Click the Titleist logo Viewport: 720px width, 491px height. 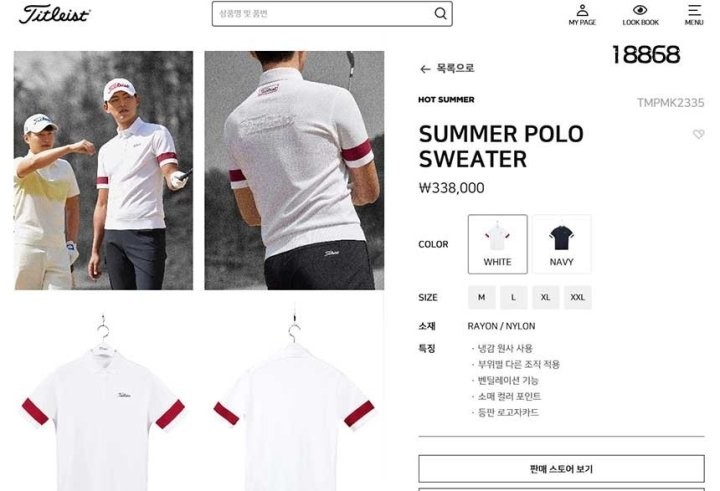[x=54, y=14]
